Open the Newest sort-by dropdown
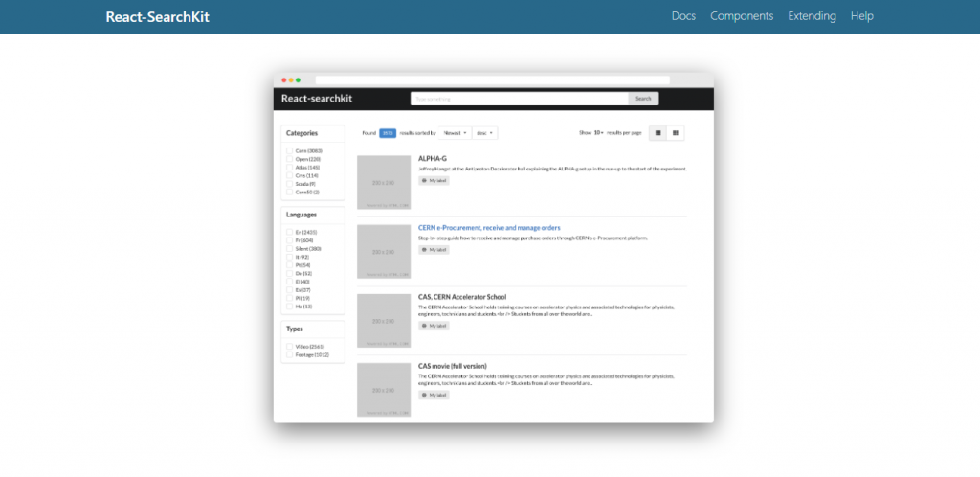 pyautogui.click(x=455, y=132)
